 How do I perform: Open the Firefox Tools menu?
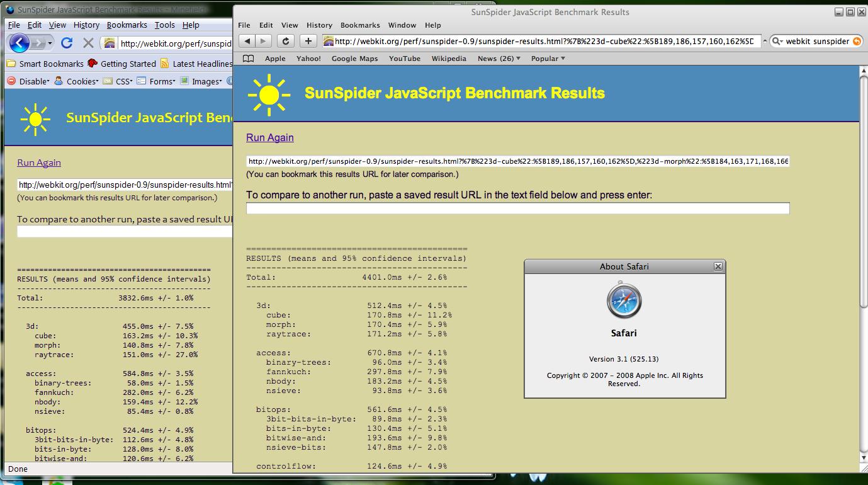point(165,25)
